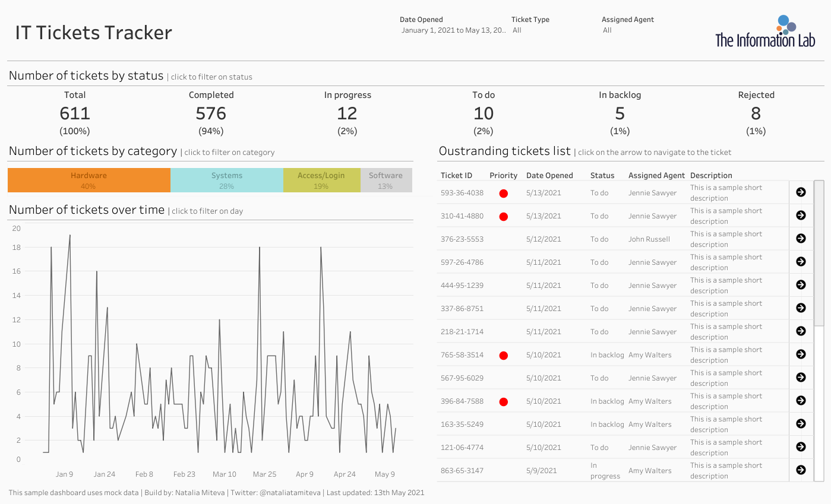
Task: Click arrow icon for ticket 765-58-3514
Action: (801, 354)
